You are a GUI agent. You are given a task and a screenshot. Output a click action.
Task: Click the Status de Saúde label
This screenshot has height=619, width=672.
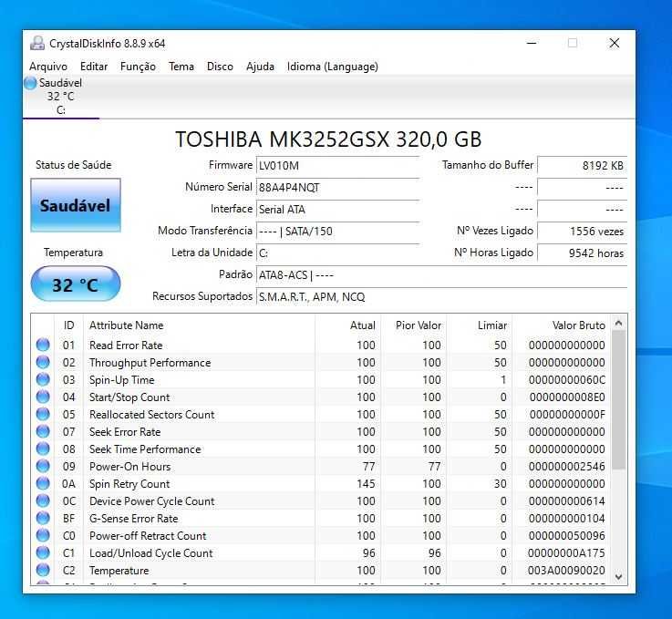tap(73, 165)
